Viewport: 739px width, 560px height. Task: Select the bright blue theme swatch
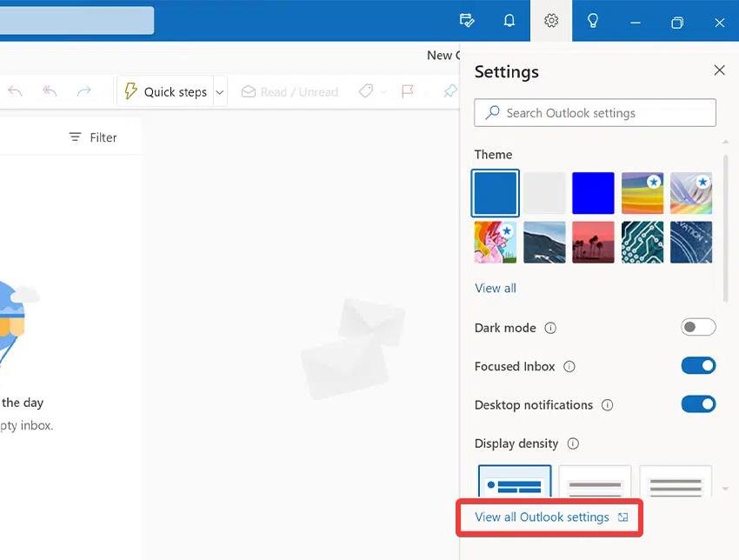point(593,193)
